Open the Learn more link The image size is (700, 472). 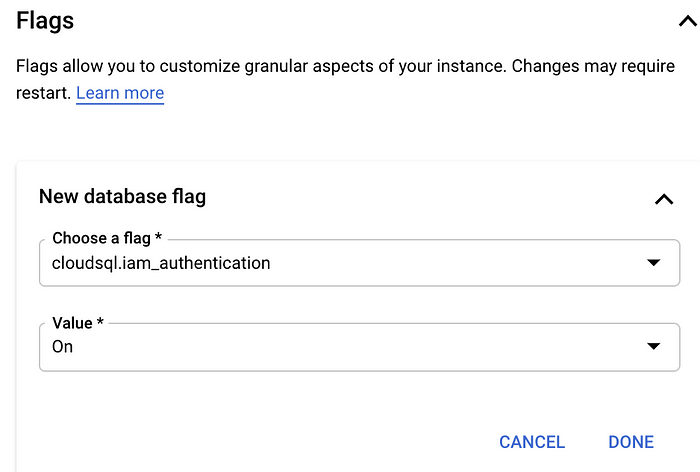(120, 93)
